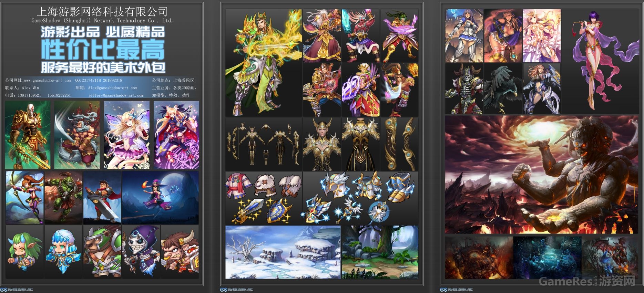
Task: Pick the fur gloves equipment icon
Action: (x=289, y=185)
